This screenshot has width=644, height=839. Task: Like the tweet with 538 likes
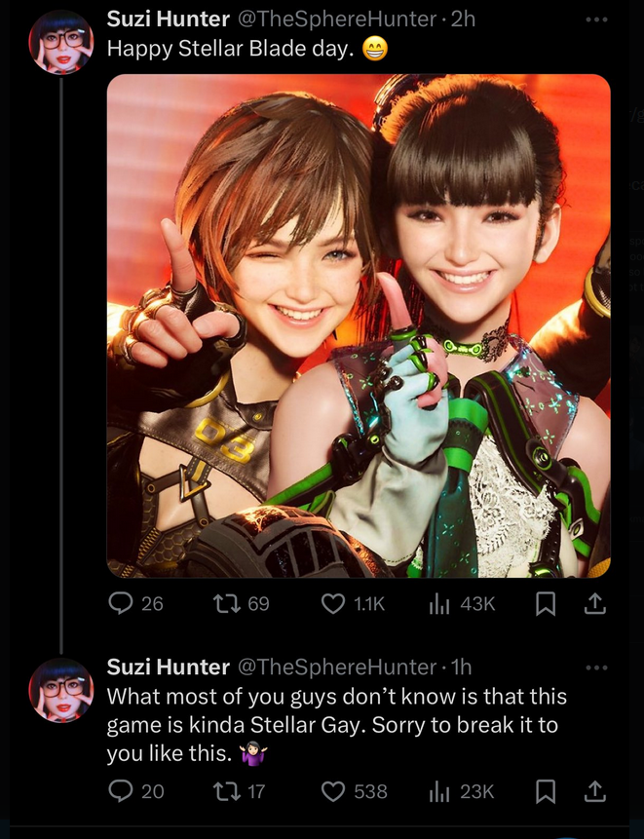point(354,791)
